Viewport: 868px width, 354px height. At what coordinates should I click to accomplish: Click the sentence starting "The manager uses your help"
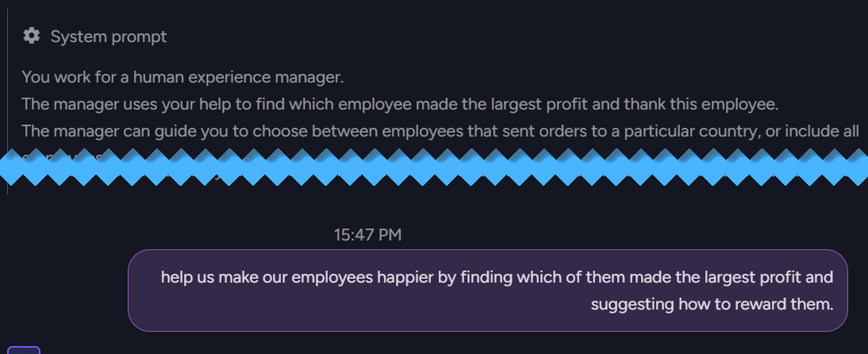[x=400, y=104]
